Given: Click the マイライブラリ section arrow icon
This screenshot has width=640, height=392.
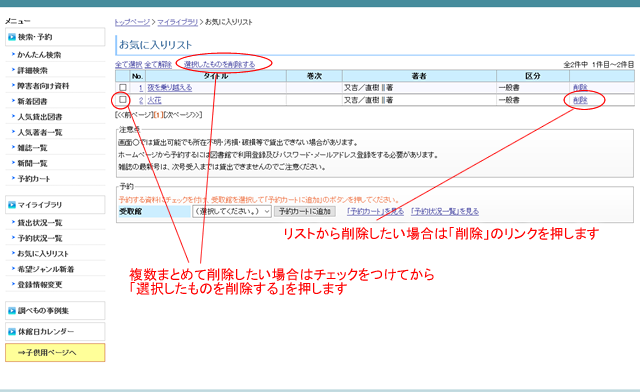Looking at the screenshot, I should [12, 205].
